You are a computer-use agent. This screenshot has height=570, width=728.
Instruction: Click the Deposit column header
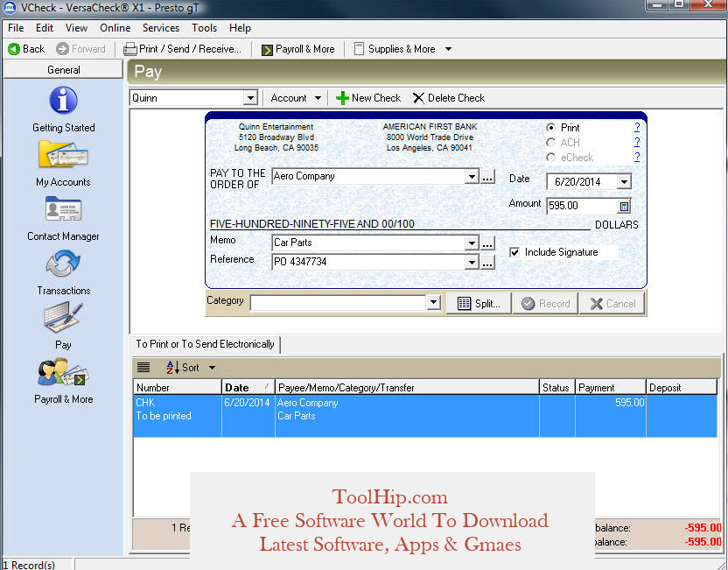pos(682,387)
